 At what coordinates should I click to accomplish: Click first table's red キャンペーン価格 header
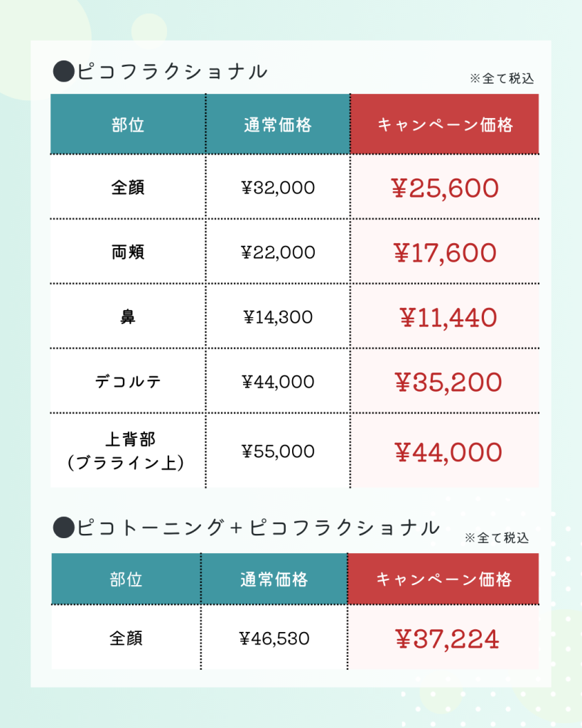pyautogui.click(x=445, y=124)
